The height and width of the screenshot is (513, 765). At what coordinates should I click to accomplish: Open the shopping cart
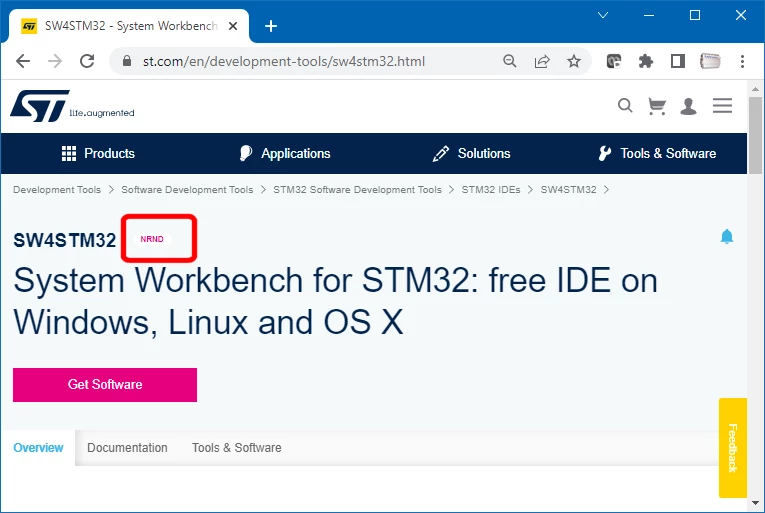(657, 106)
